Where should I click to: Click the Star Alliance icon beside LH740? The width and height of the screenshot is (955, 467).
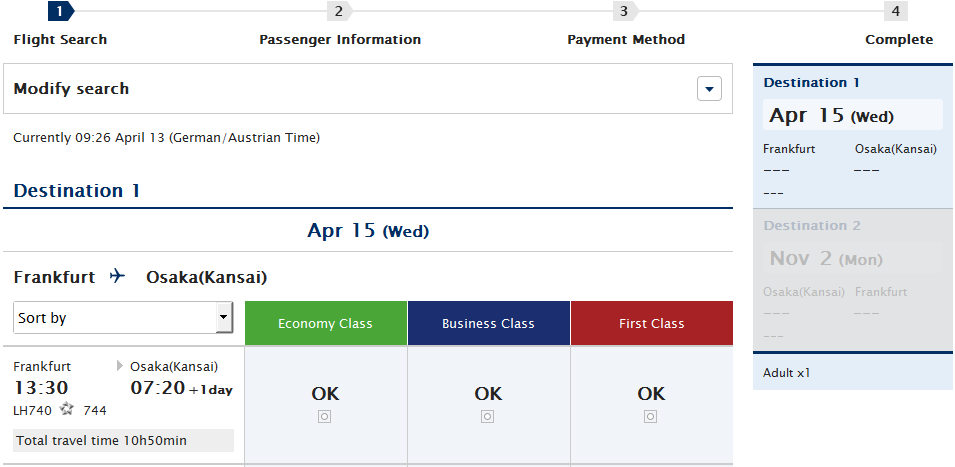[67, 409]
